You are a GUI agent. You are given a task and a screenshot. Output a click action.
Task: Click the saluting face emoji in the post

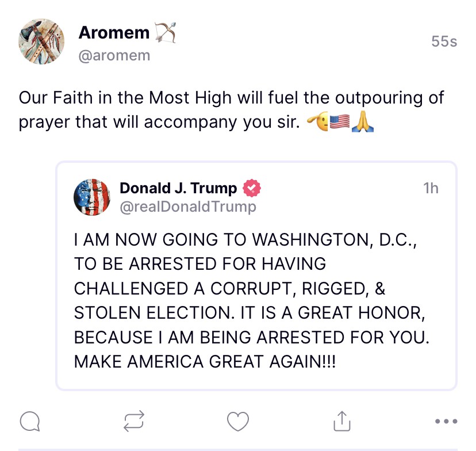pos(317,121)
